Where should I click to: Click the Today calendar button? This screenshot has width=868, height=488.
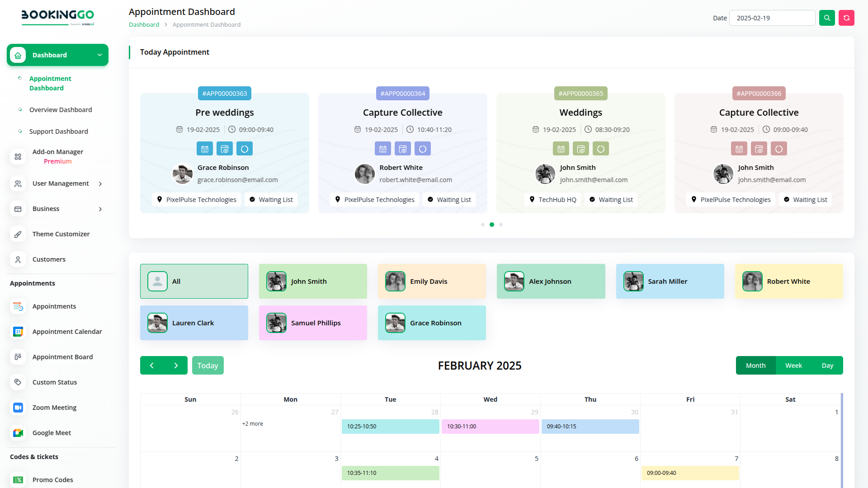click(208, 366)
